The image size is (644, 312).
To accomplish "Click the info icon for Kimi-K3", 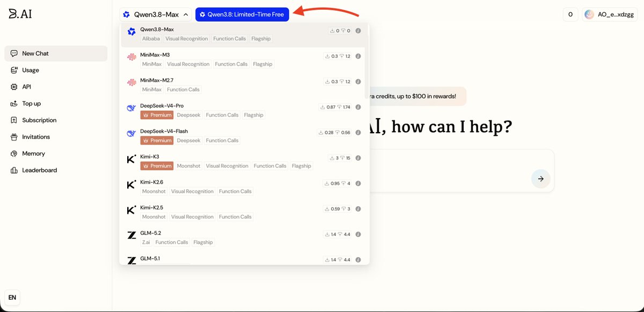I will [x=358, y=158].
